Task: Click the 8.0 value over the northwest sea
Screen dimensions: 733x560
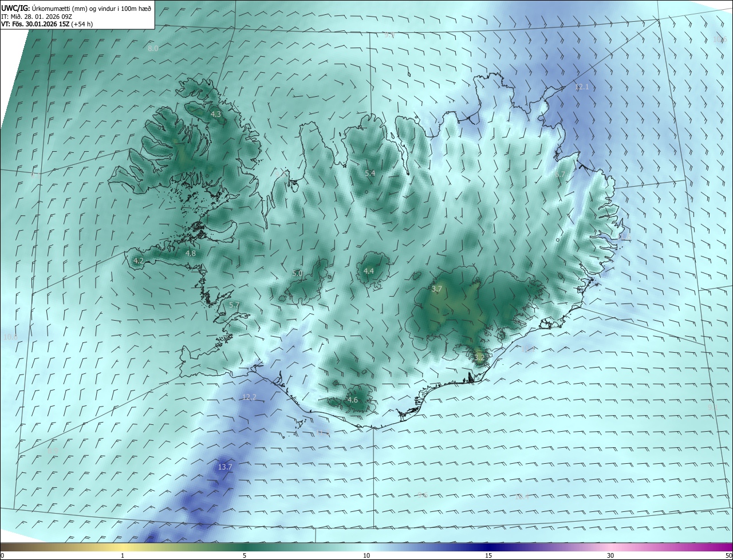Action: (x=153, y=49)
